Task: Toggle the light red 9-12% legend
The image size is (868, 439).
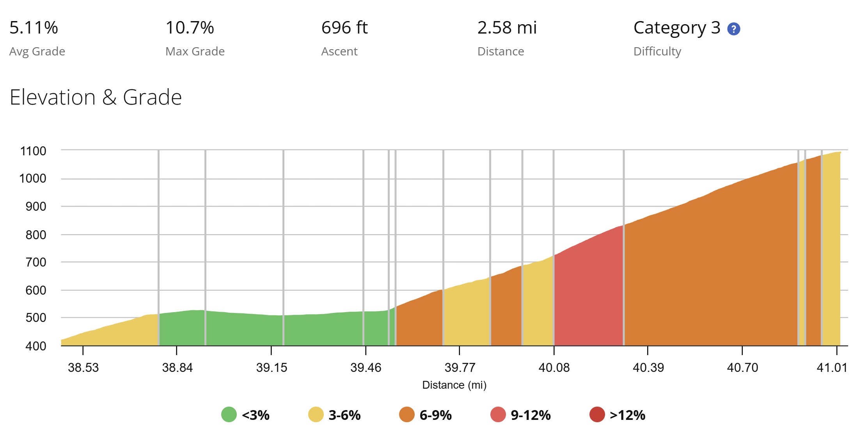Action: tap(520, 415)
